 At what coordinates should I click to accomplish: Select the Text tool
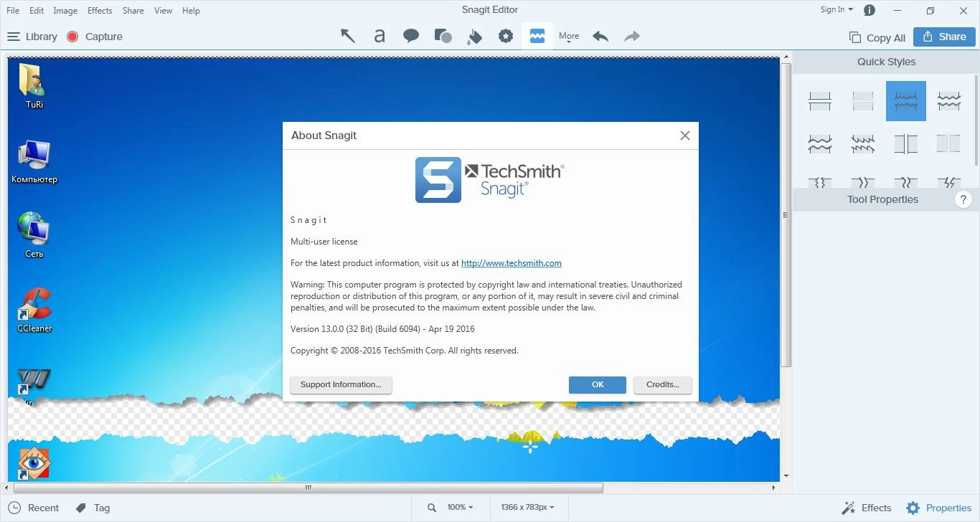coord(380,36)
